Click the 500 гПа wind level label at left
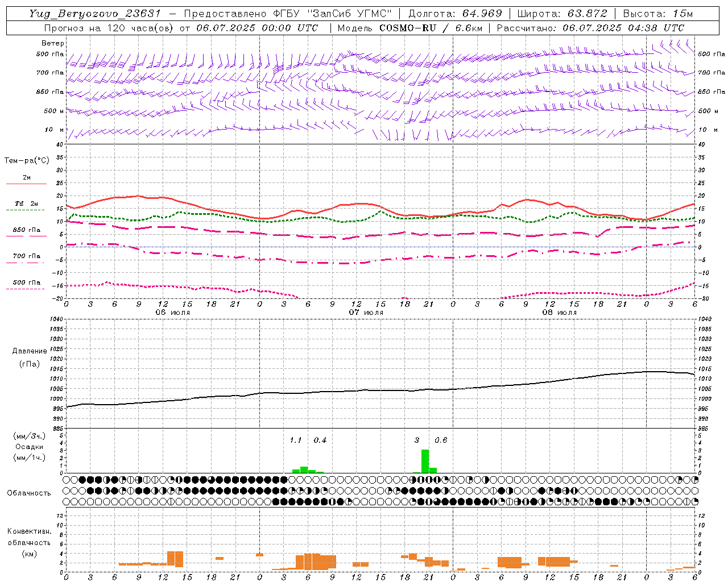This screenshot has width=728, height=582. click(x=50, y=54)
